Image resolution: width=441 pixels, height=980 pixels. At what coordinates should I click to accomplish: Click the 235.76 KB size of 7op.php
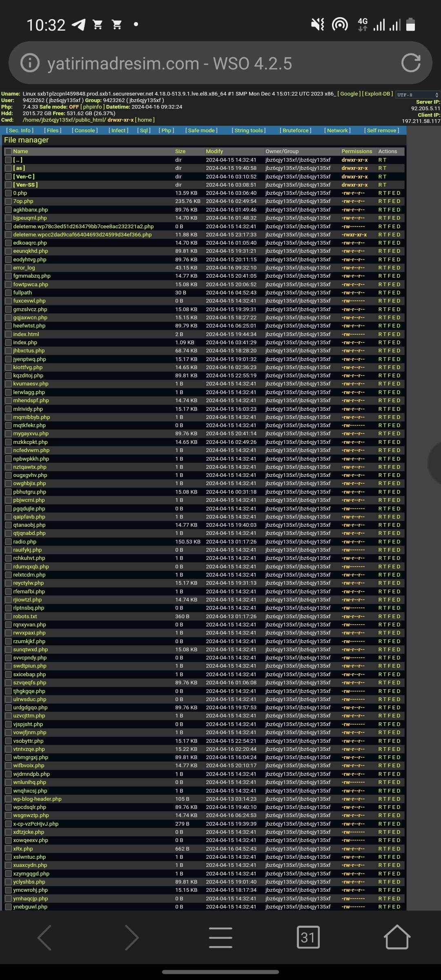188,201
